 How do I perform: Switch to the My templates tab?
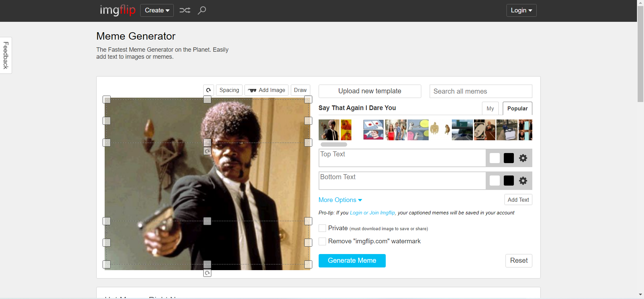point(490,108)
